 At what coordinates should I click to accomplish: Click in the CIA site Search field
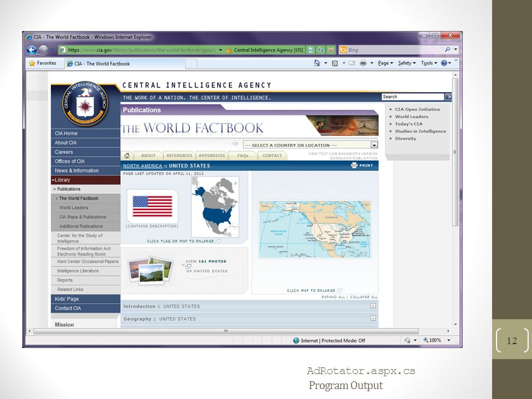coord(413,96)
